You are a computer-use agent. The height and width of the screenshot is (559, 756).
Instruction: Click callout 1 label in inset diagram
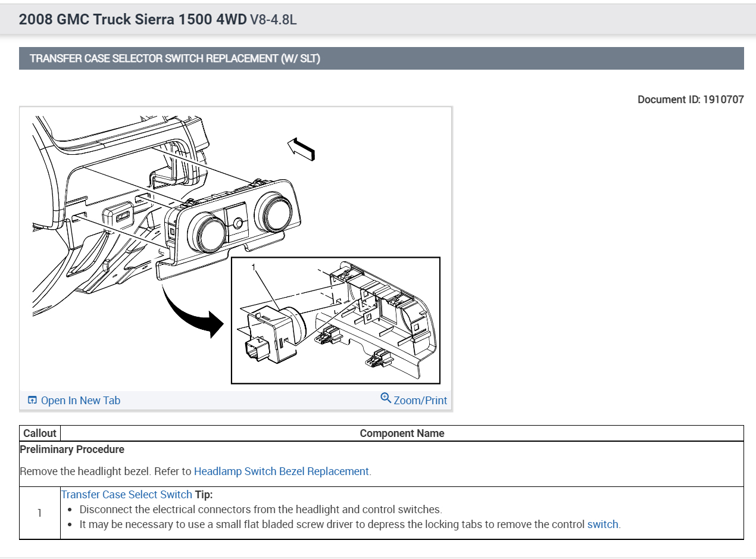pyautogui.click(x=254, y=268)
